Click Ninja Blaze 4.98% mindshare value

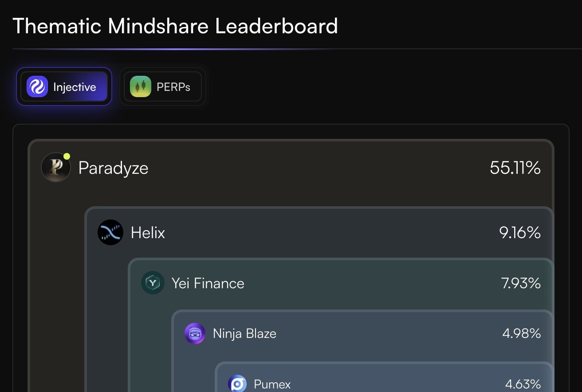click(521, 333)
